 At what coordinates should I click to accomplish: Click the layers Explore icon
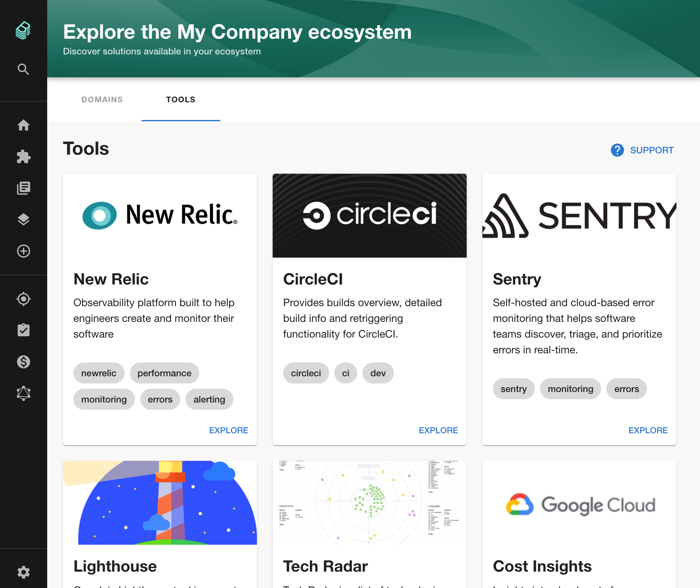[23, 219]
